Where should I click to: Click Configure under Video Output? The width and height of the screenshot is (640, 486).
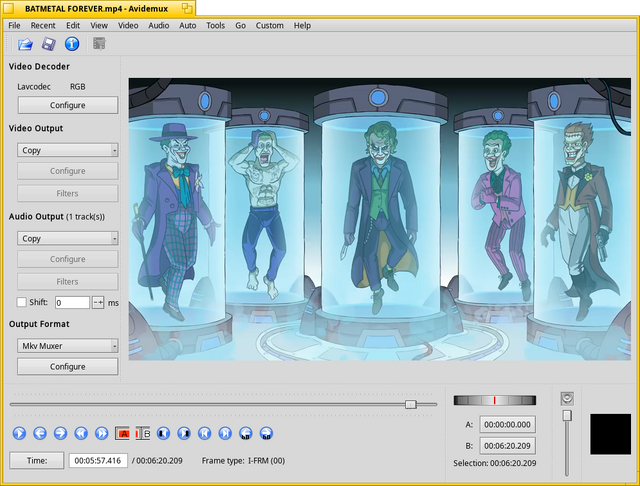(68, 171)
